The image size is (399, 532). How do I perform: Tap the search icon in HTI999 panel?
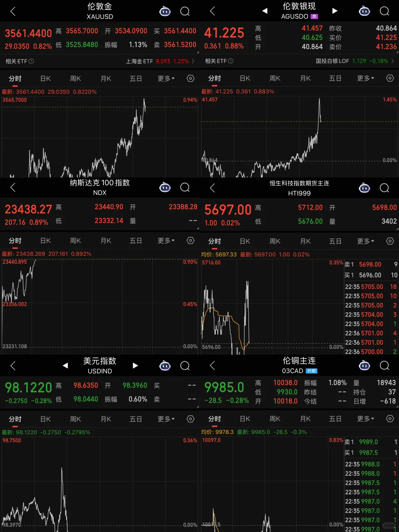(x=385, y=188)
